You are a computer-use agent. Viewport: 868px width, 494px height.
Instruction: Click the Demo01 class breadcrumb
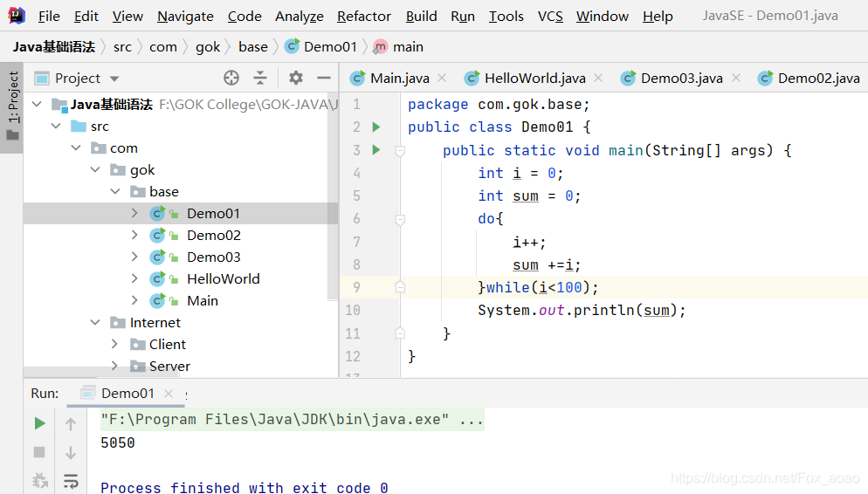(321, 47)
